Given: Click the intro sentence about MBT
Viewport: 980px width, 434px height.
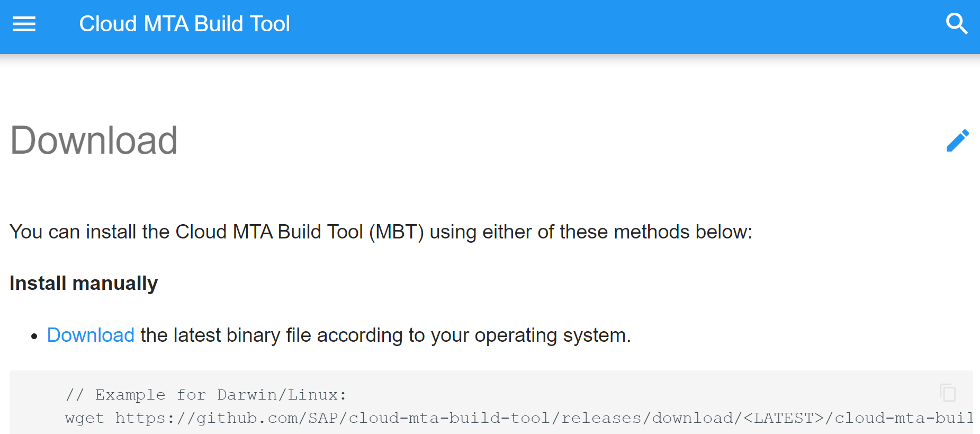Looking at the screenshot, I should [x=381, y=232].
